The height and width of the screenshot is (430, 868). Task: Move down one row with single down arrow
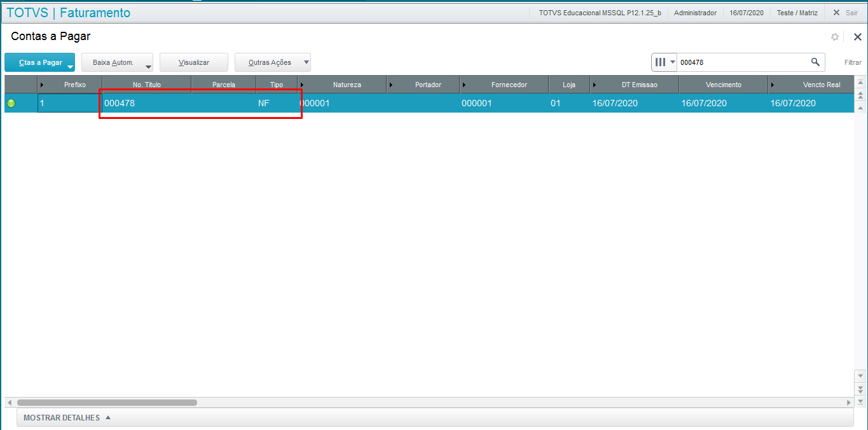860,376
